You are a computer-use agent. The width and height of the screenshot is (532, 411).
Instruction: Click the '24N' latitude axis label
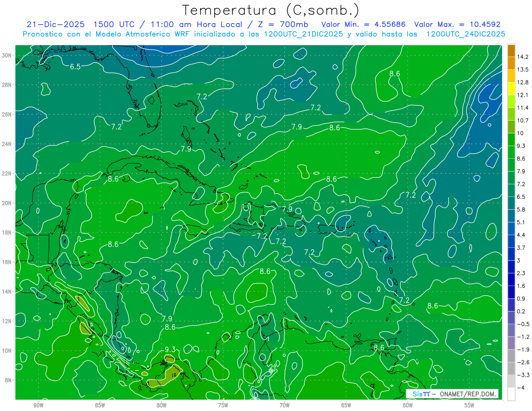click(x=8, y=144)
